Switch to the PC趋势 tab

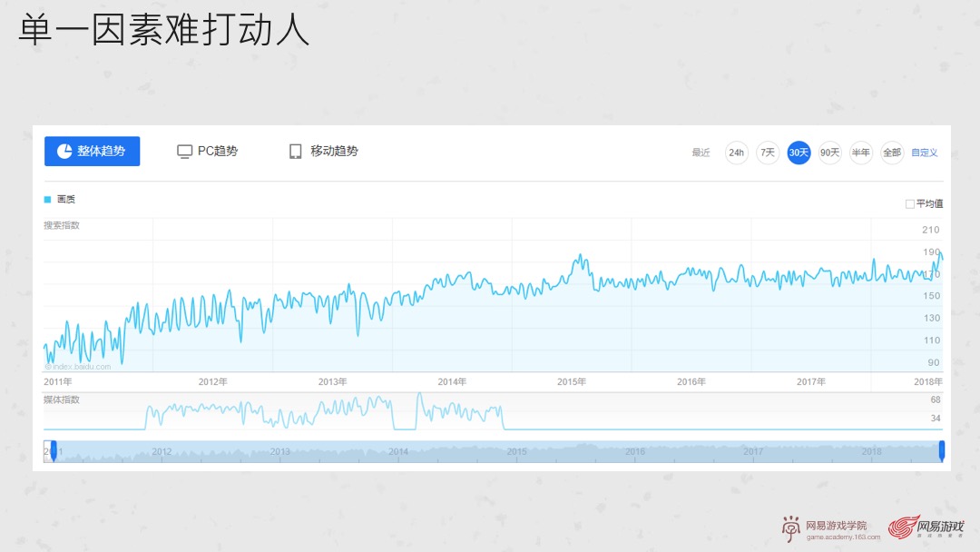point(209,151)
